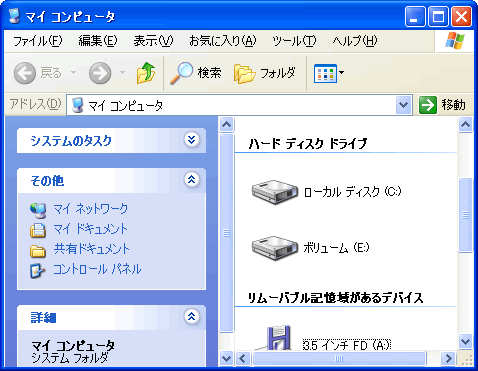The width and height of the screenshot is (478, 371).
Task: Expand the システムのタスク panel
Action: coord(192,140)
